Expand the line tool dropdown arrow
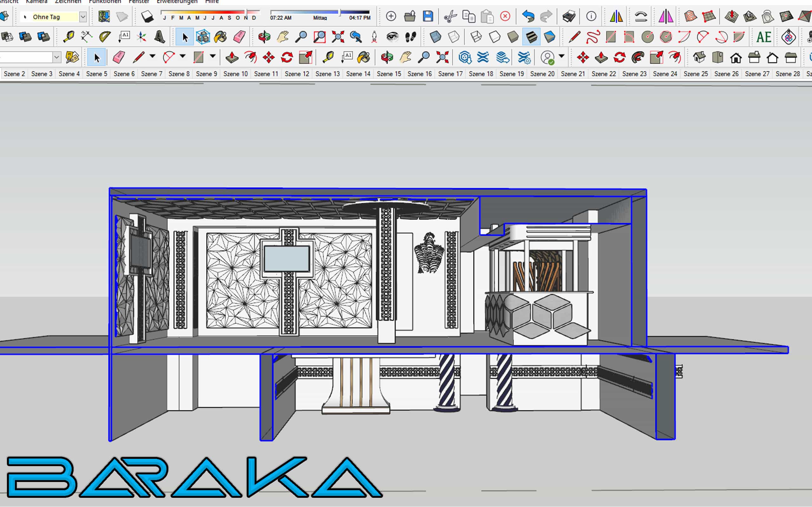 click(152, 56)
